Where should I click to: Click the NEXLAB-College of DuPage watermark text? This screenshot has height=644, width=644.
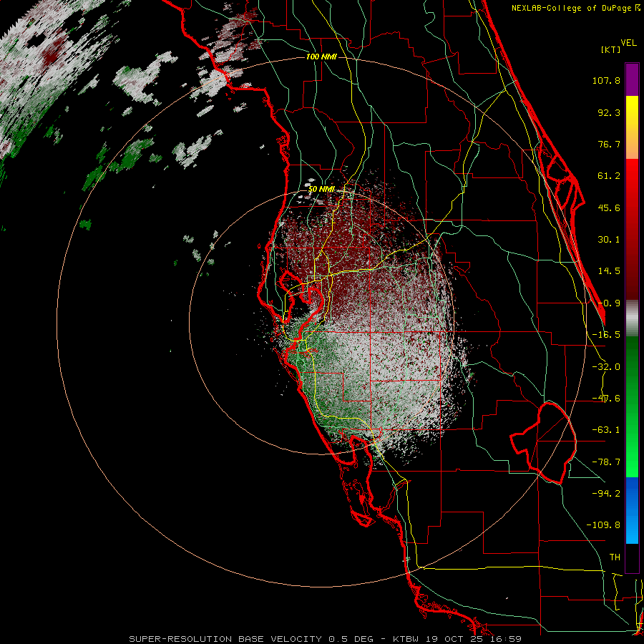tap(575, 8)
